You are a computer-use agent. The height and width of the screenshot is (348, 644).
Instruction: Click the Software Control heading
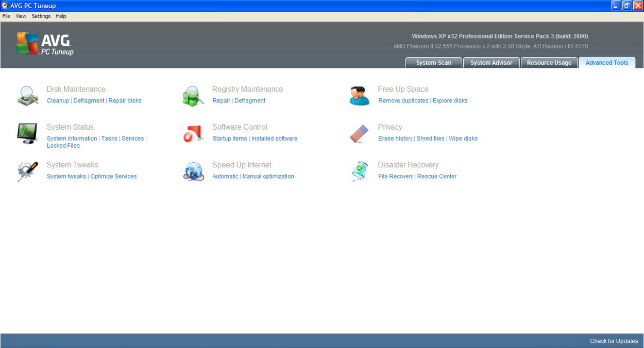point(240,127)
